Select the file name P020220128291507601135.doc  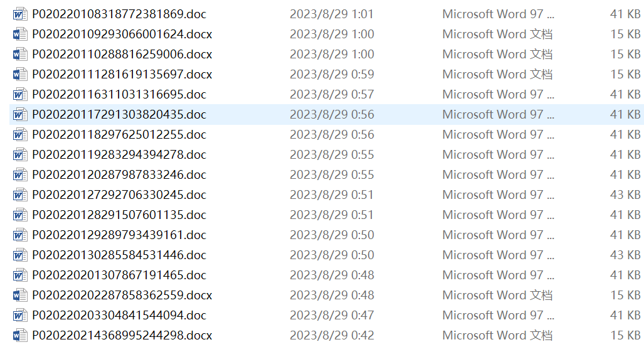click(119, 215)
